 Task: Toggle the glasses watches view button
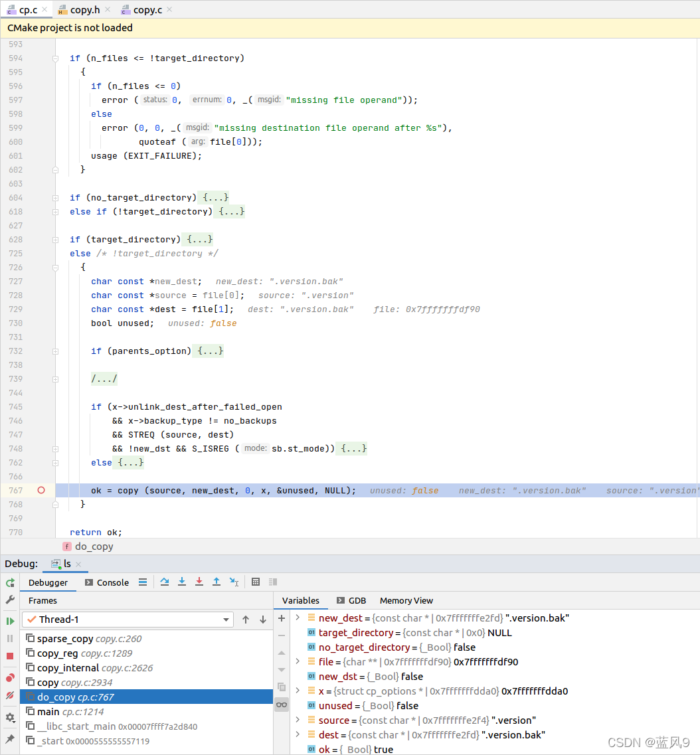tap(282, 705)
